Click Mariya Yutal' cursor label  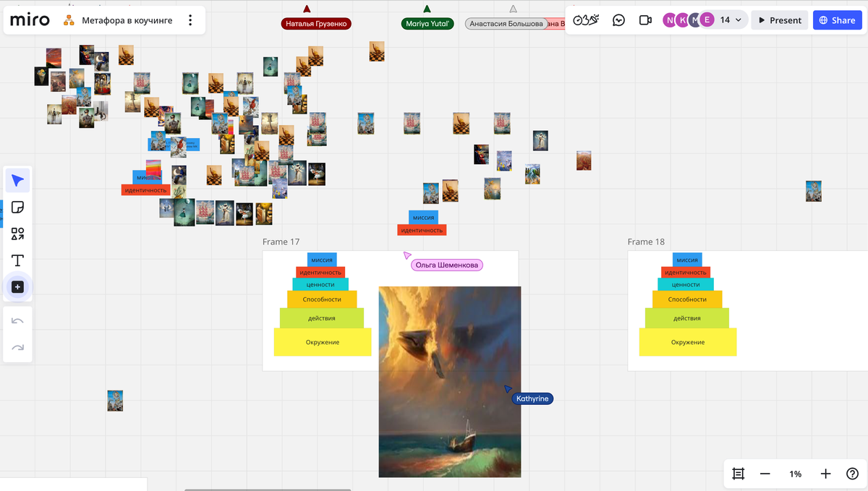click(427, 24)
